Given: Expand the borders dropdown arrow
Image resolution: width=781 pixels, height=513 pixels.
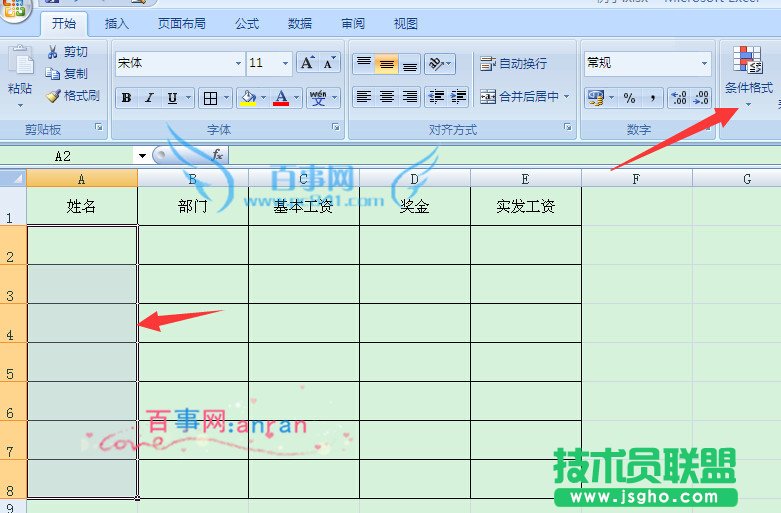Looking at the screenshot, I should [226, 98].
